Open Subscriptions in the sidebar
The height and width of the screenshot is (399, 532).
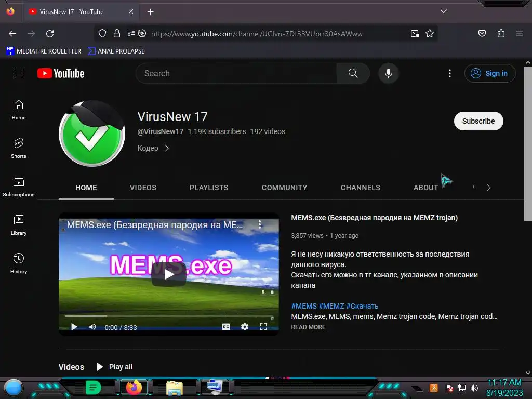pos(19,187)
